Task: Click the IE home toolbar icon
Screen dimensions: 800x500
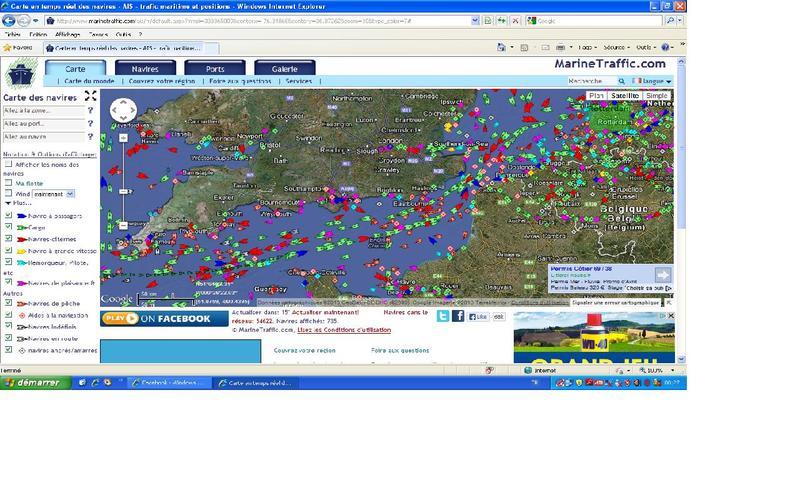Action: (501, 47)
